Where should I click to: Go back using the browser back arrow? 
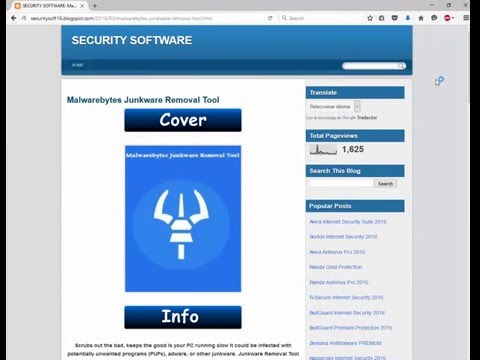coord(13,18)
